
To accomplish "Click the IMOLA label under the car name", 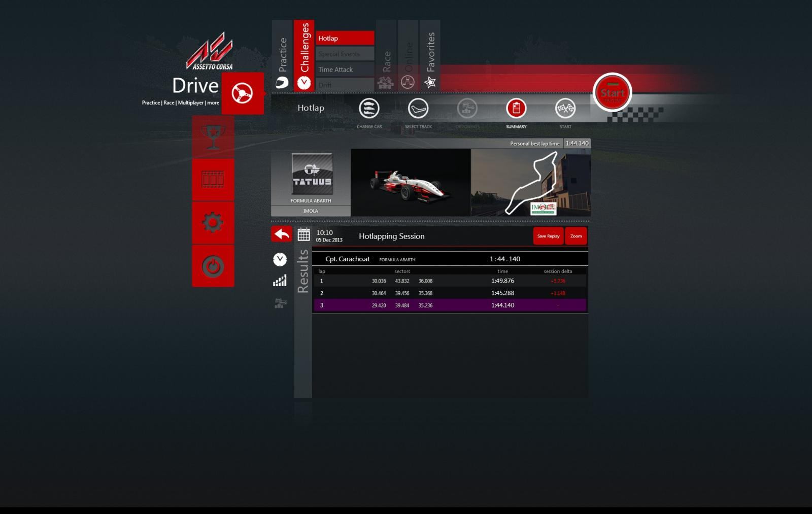I will [311, 211].
